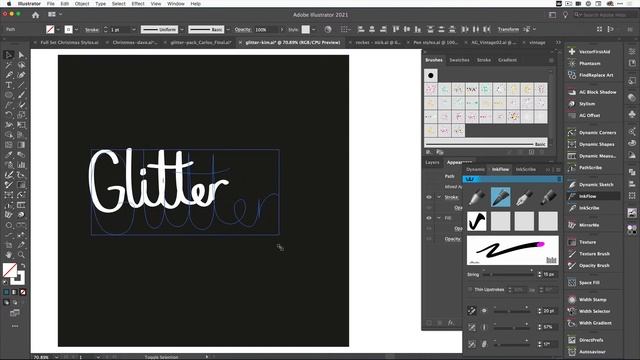Click the Home icon in top bar
Screen dimensions: 640x360
[x=36, y=15]
